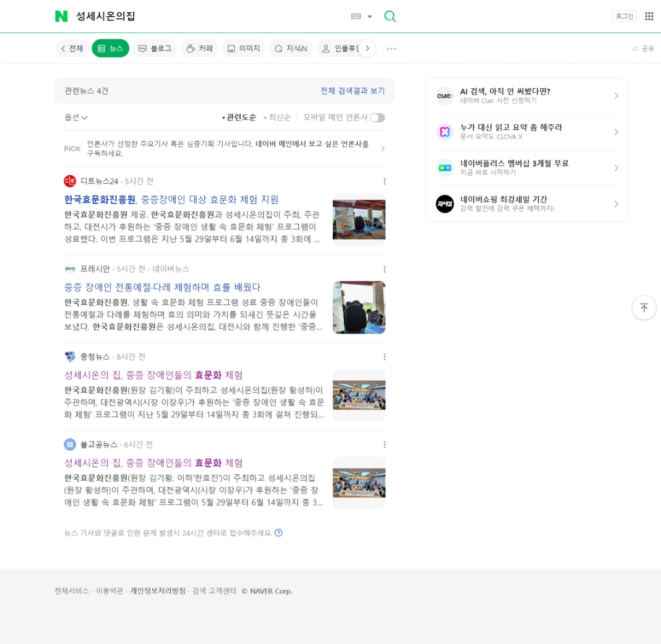
Task: Click the CLOVA X icon
Action: click(x=445, y=132)
